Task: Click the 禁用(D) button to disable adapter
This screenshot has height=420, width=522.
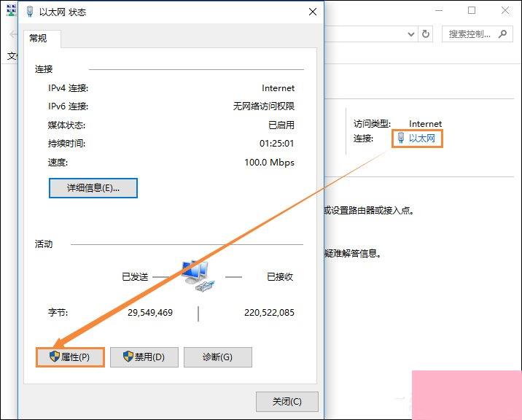Action: coord(144,357)
